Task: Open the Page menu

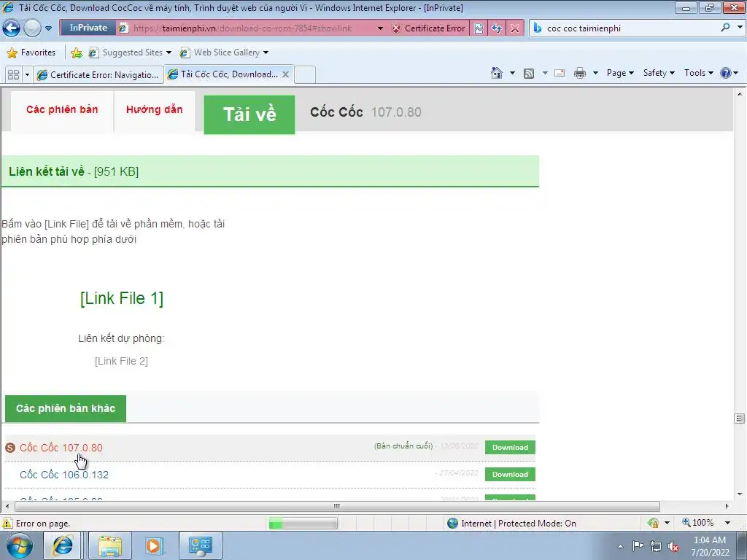Action: [620, 73]
